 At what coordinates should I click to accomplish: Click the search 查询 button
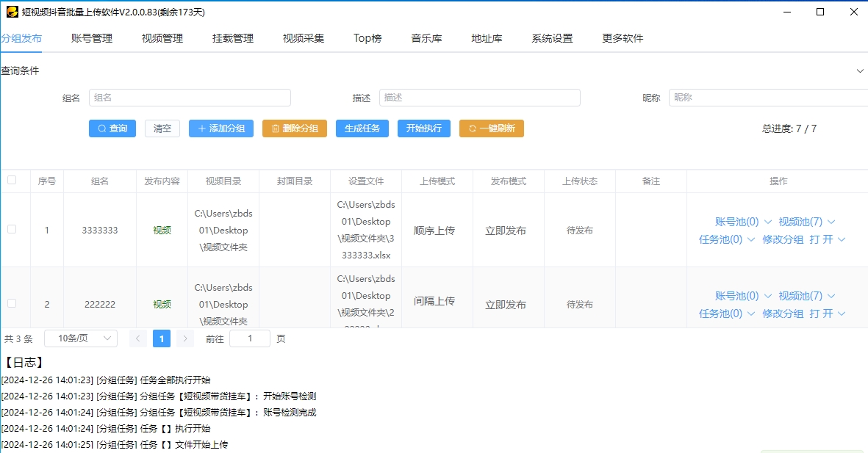(112, 128)
